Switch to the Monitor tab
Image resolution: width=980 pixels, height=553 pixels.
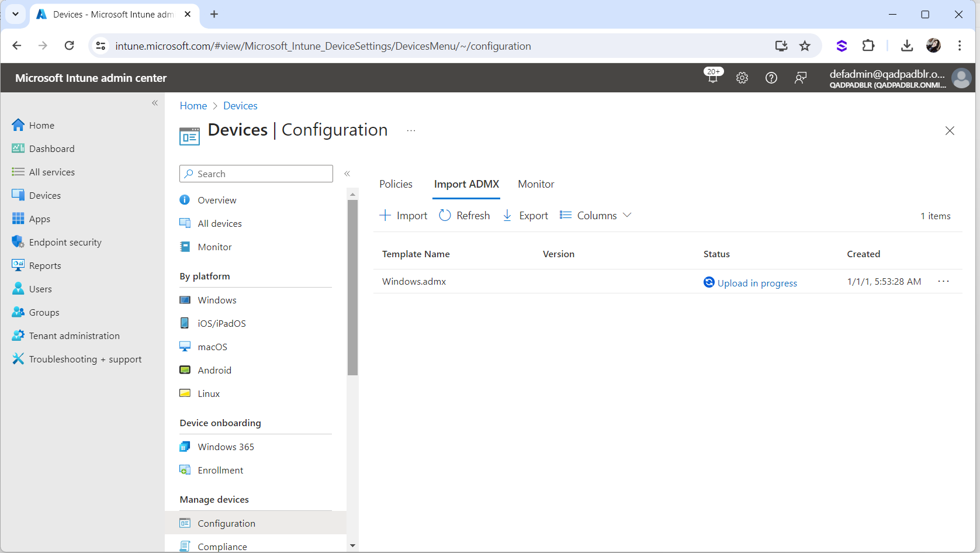(536, 184)
